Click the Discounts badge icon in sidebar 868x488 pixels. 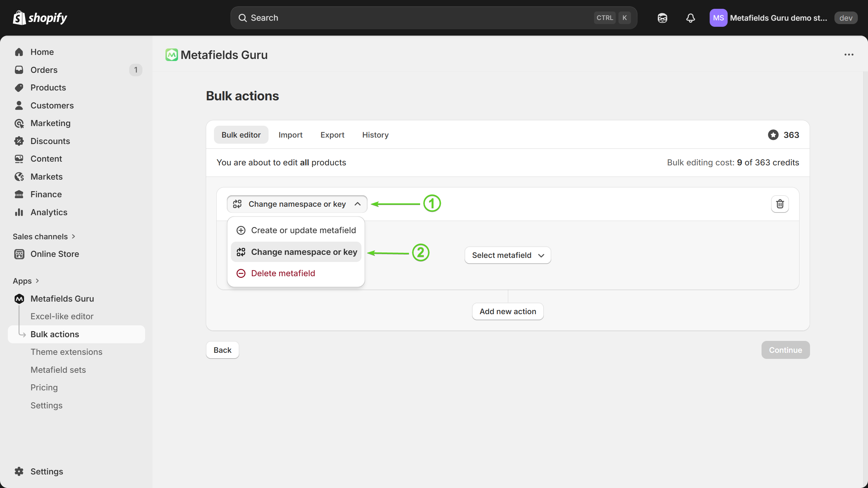point(19,141)
